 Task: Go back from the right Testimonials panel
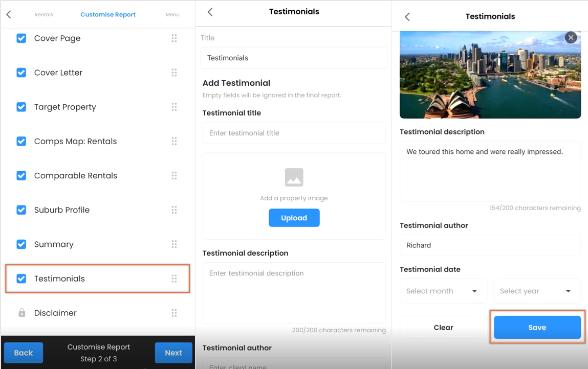(407, 17)
